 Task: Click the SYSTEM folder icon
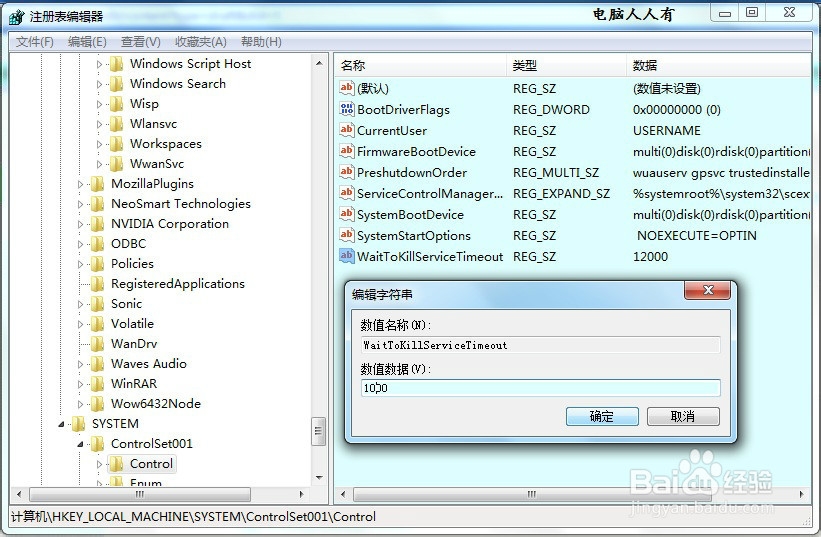point(79,423)
